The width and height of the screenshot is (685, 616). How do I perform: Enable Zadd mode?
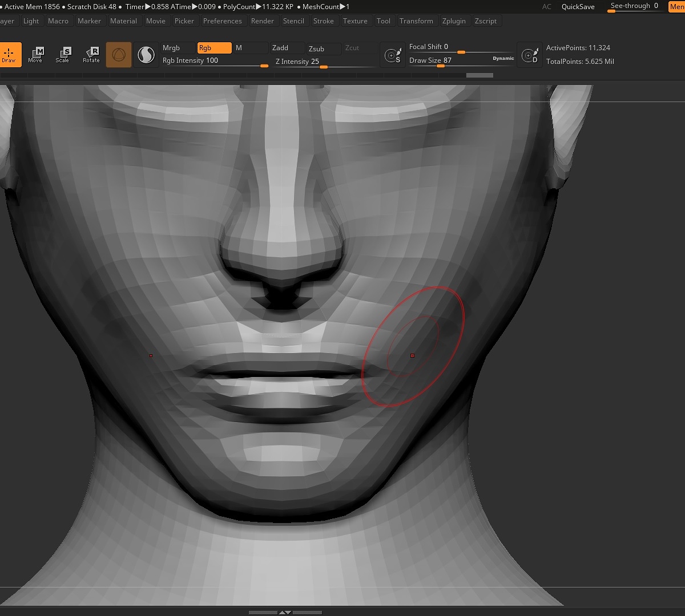click(x=288, y=48)
